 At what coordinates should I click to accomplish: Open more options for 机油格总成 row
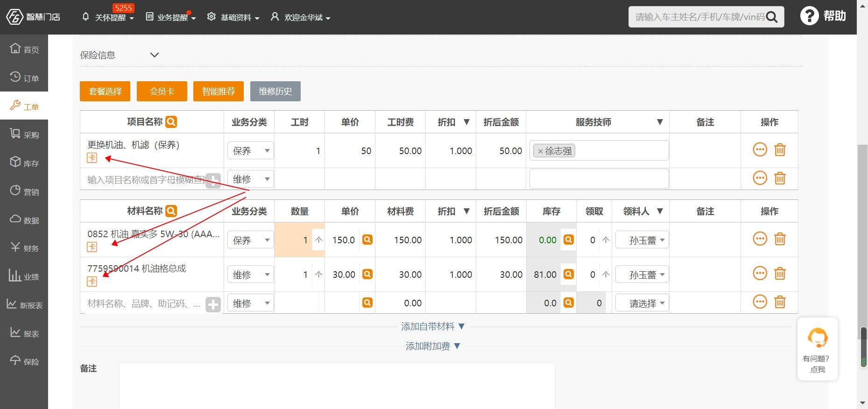point(760,274)
